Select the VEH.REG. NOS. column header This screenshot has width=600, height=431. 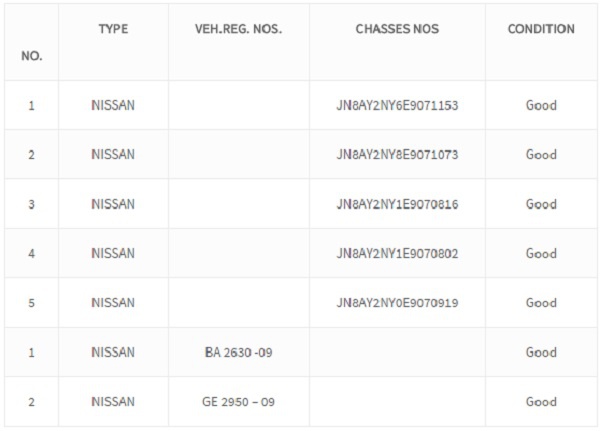(238, 29)
